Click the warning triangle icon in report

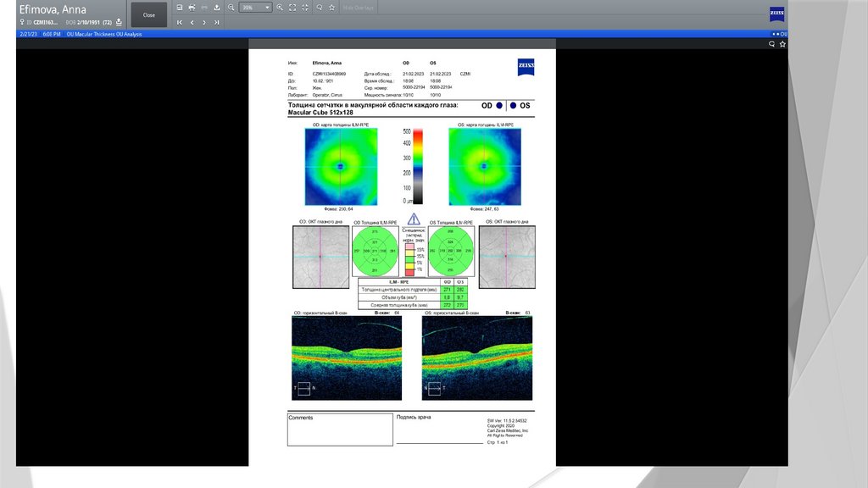pyautogui.click(x=414, y=219)
